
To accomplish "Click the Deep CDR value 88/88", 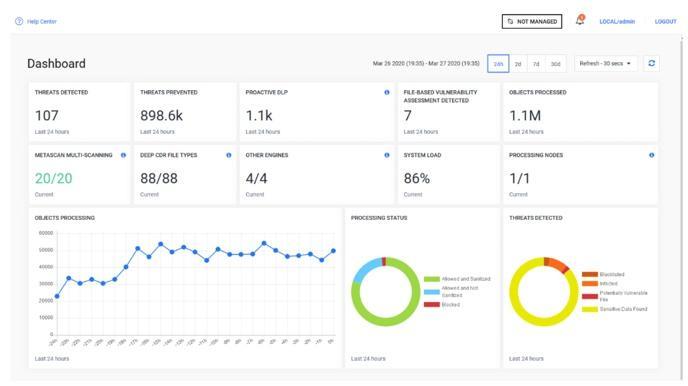I will click(159, 179).
